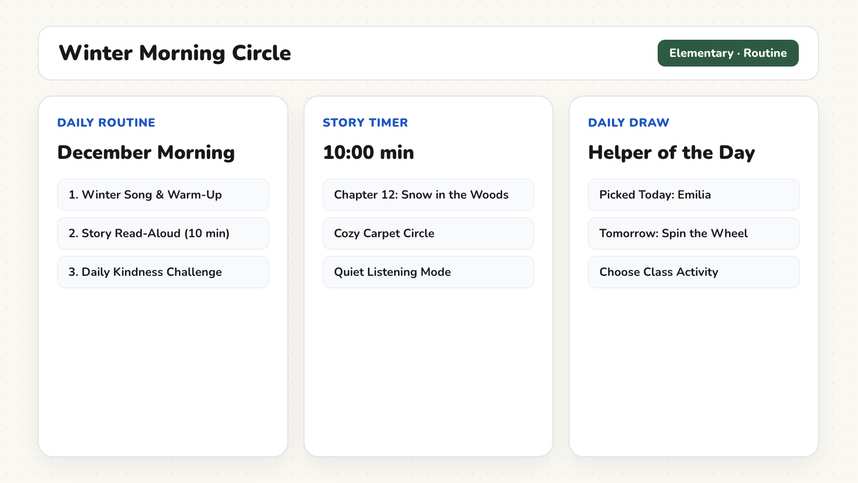Image resolution: width=858 pixels, height=483 pixels.
Task: Select the Winter Morning Circle title
Action: click(x=175, y=53)
